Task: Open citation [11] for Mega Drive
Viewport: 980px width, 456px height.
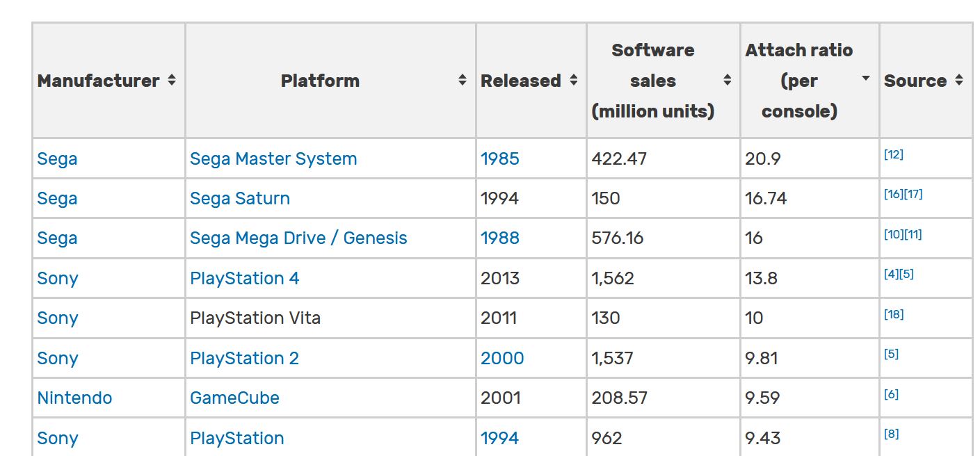Action: click(x=913, y=234)
